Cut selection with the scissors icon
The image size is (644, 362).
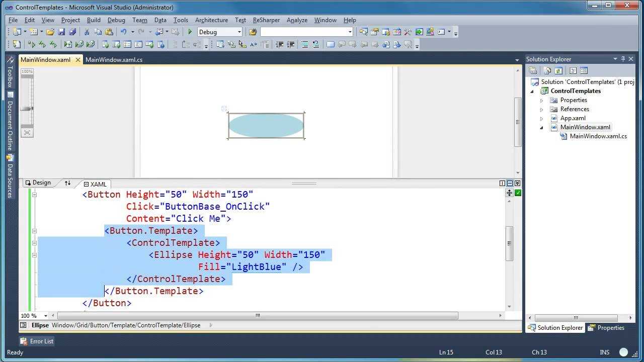[x=87, y=32]
